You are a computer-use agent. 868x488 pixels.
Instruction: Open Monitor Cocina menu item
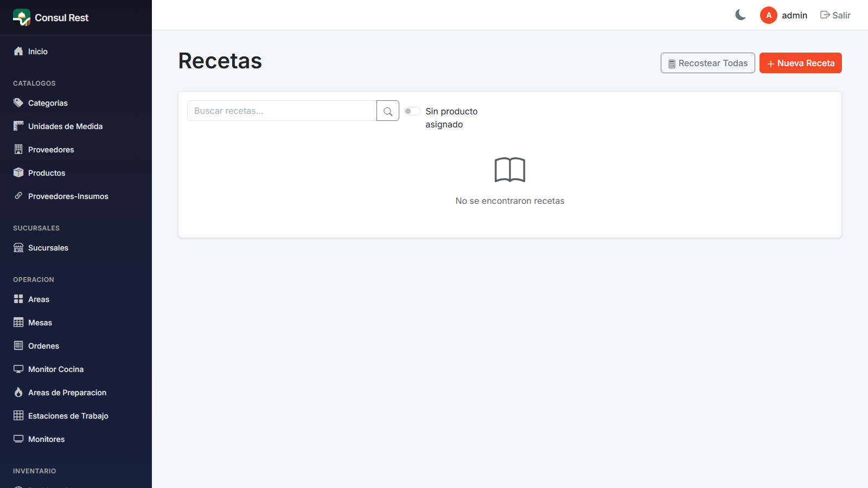[x=76, y=369]
